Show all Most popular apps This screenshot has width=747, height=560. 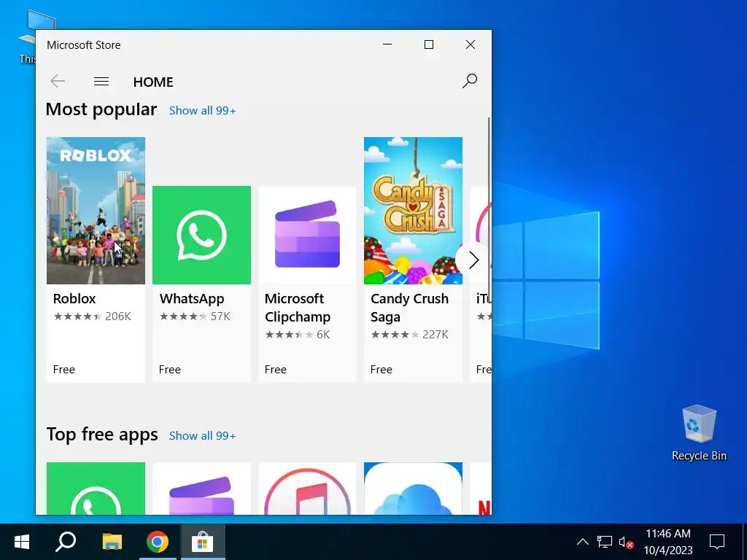pos(203,111)
